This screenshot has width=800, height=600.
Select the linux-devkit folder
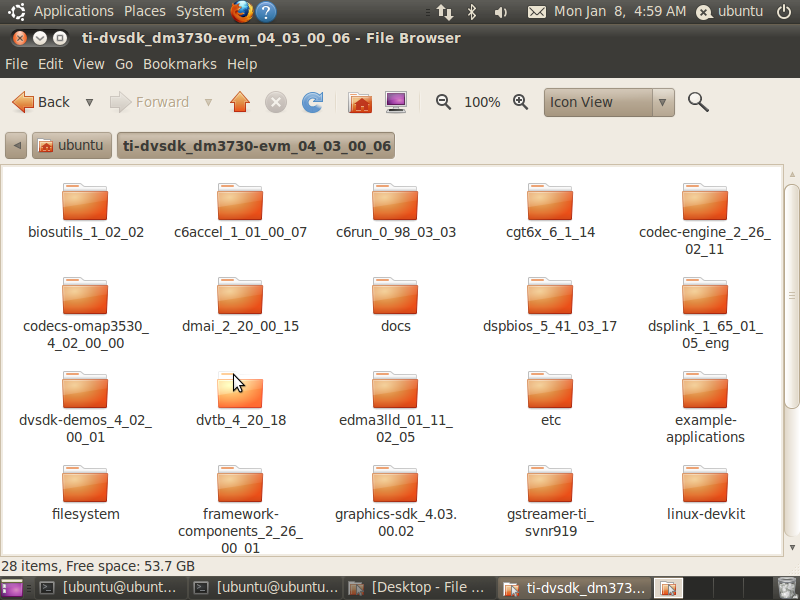705,493
